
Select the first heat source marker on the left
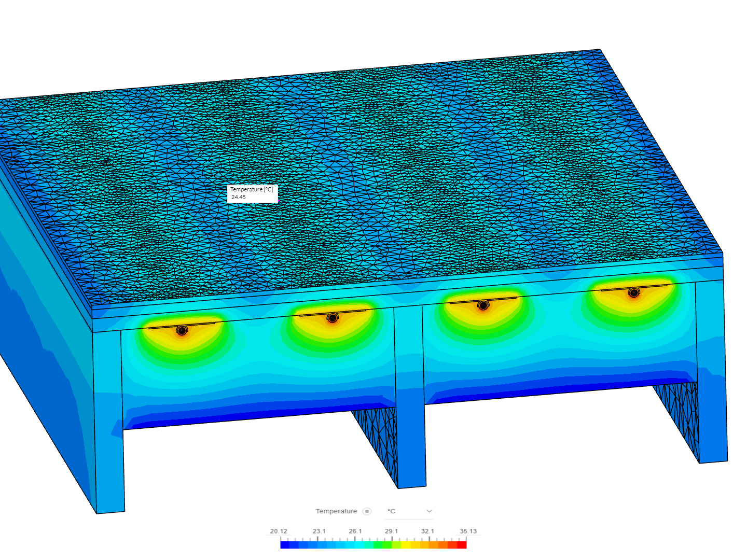click(182, 330)
